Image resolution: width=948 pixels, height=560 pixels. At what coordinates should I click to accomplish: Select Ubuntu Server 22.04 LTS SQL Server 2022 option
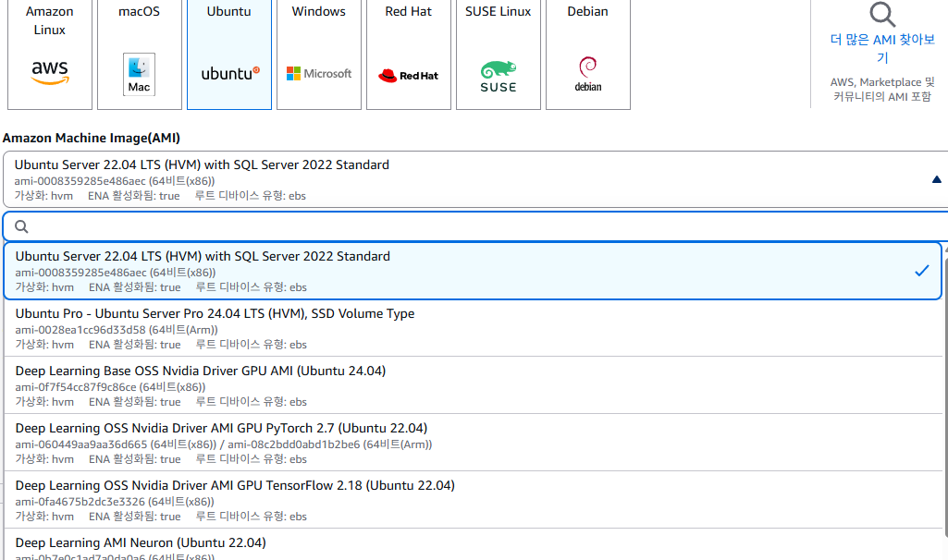[473, 271]
